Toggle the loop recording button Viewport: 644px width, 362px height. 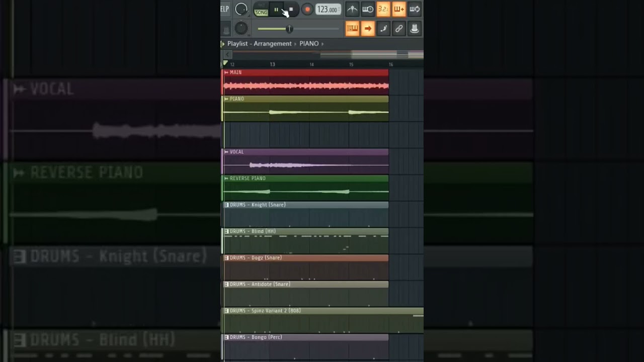click(415, 9)
